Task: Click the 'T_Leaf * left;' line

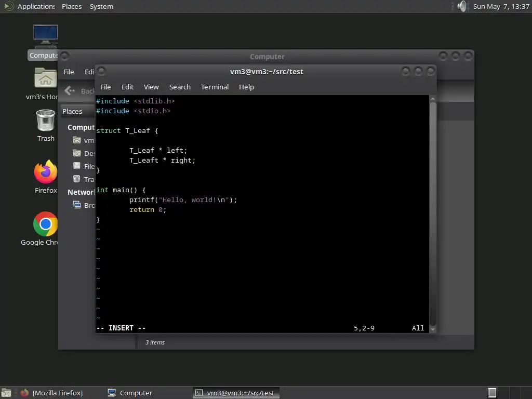Action: coord(158,150)
